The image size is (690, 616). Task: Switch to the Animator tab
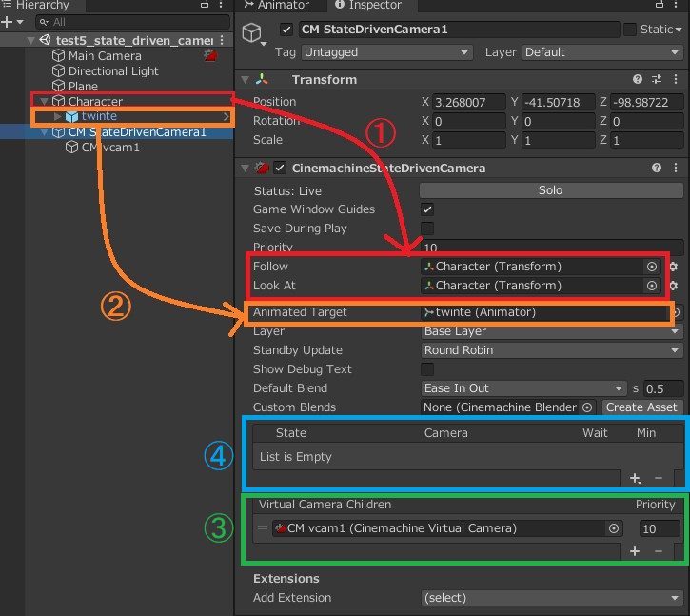coord(276,5)
